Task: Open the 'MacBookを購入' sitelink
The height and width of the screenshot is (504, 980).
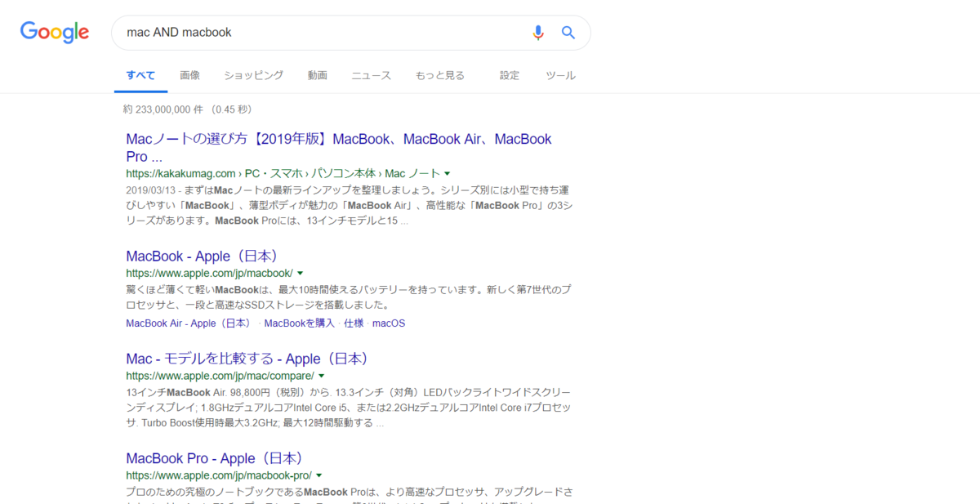Action: (300, 323)
